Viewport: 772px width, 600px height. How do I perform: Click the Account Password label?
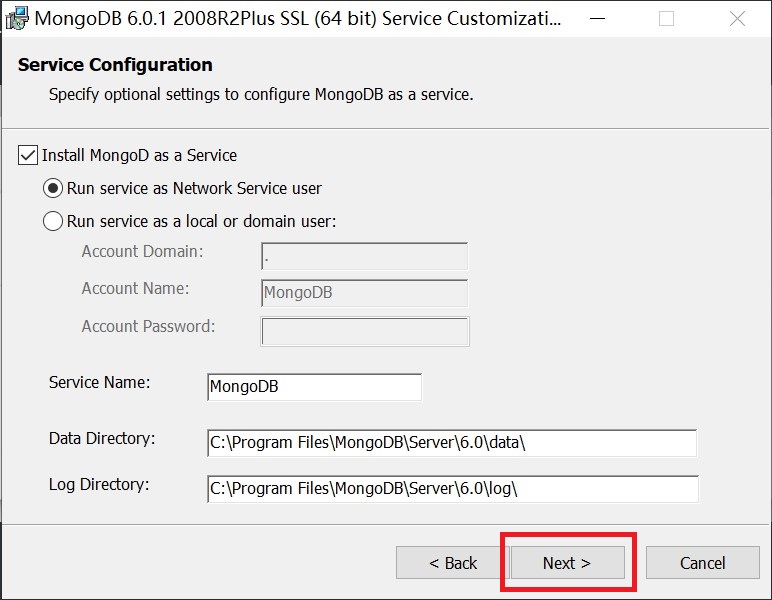148,326
